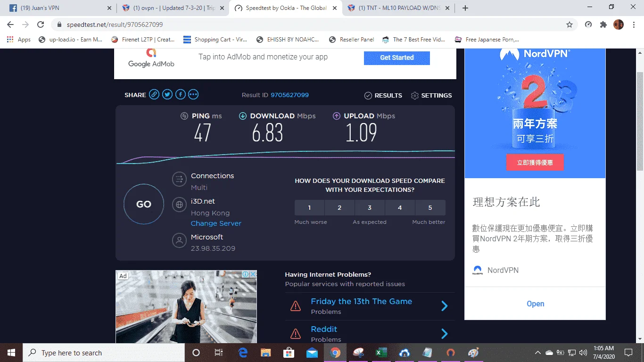Open the up-load.io bookmark
This screenshot has height=362, width=644.
coord(70,40)
